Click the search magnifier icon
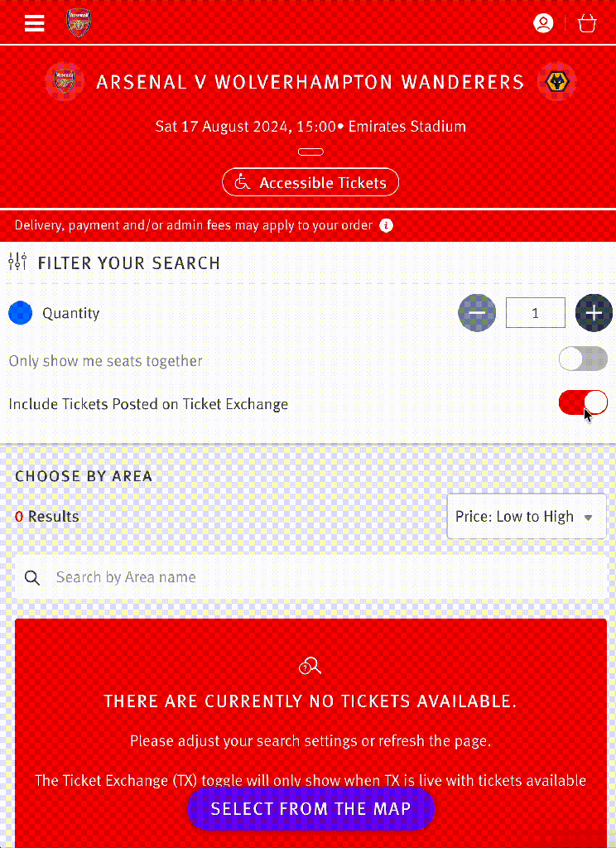 point(32,578)
